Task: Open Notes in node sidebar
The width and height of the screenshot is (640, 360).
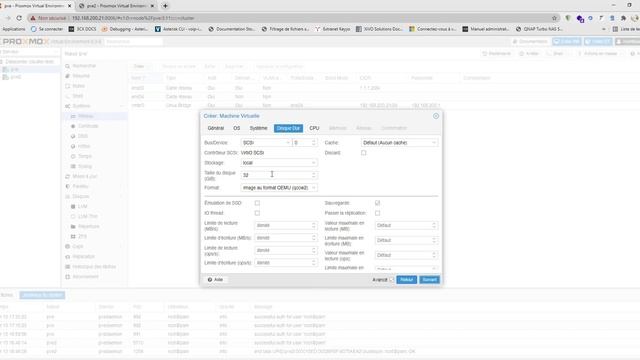Action: (x=78, y=86)
